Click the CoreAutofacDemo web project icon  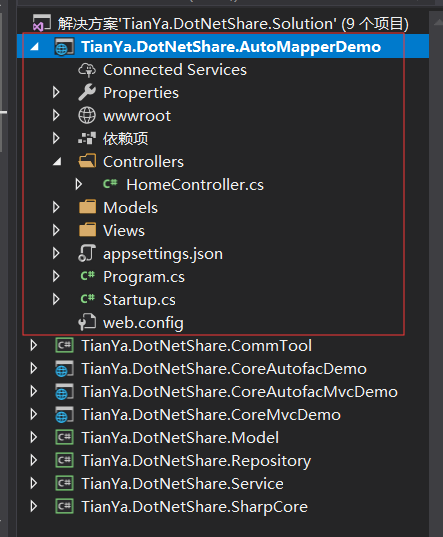[x=64, y=369]
